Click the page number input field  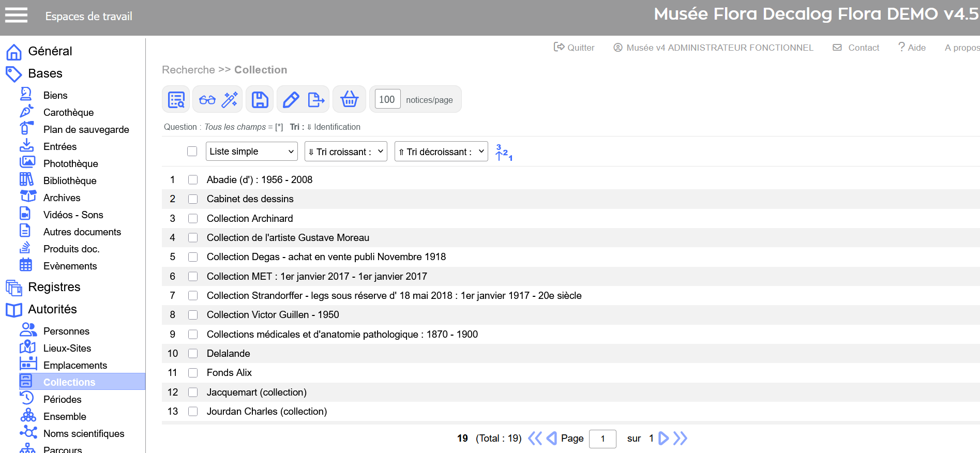602,439
